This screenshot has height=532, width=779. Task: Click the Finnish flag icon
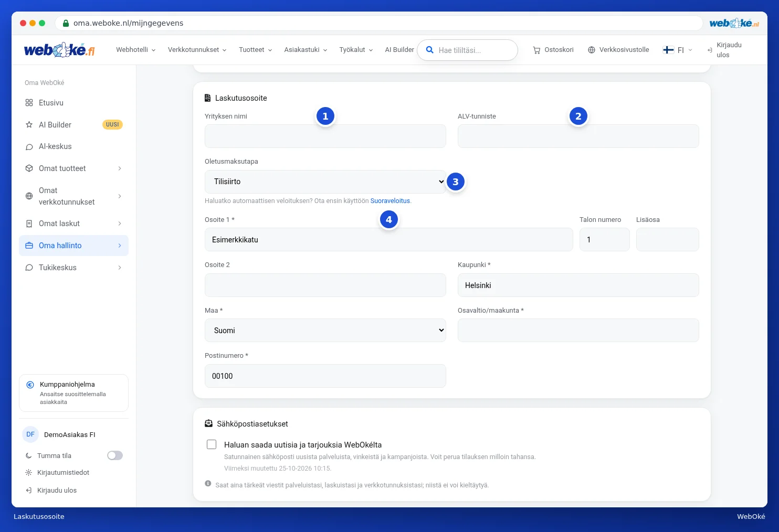[x=668, y=50]
